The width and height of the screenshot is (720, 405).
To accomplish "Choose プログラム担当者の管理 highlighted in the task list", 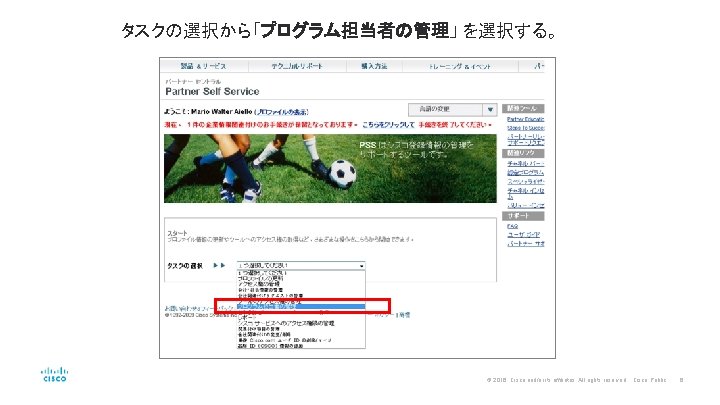I will coord(301,306).
